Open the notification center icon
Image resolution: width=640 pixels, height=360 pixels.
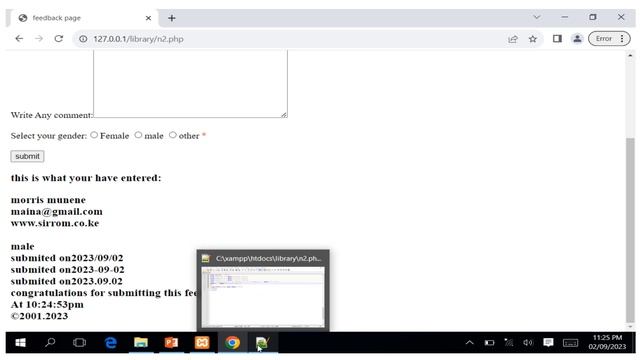[x=548, y=342]
